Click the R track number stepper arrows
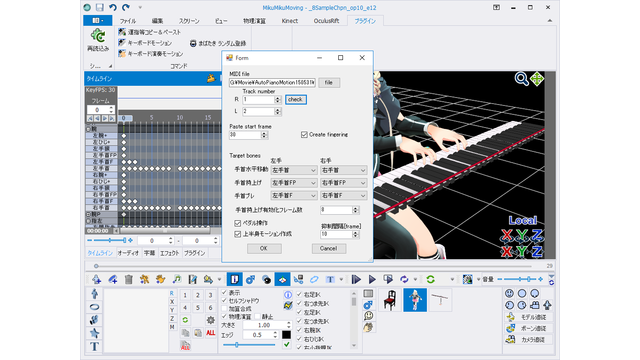 pos(278,100)
